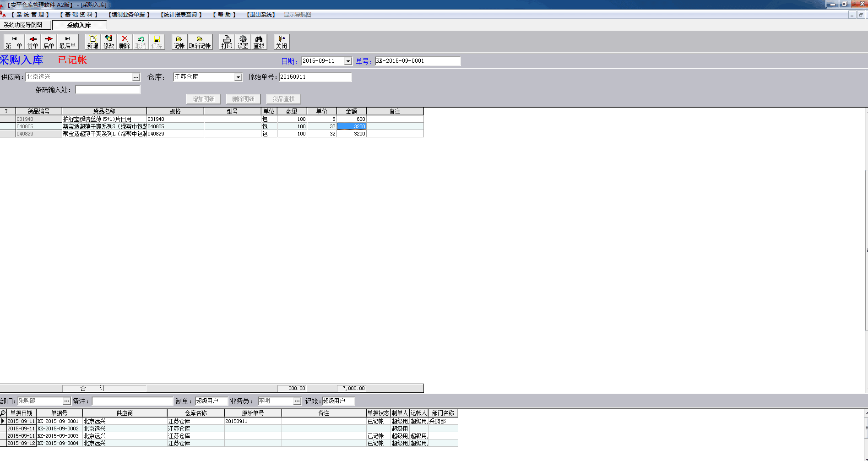The height and width of the screenshot is (461, 868).
Task: Expand the 仓库 warehouse dropdown
Action: tap(238, 77)
